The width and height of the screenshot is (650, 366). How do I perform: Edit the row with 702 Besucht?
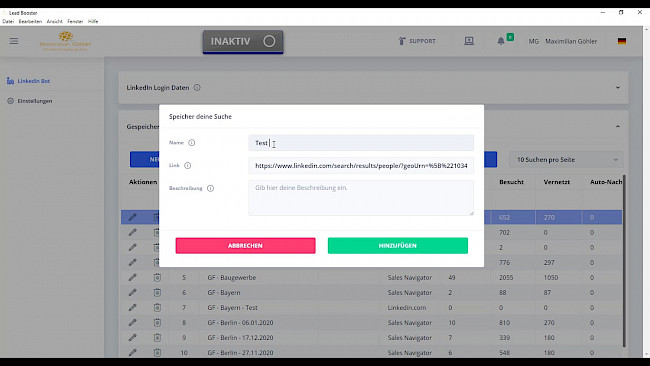[x=133, y=232]
